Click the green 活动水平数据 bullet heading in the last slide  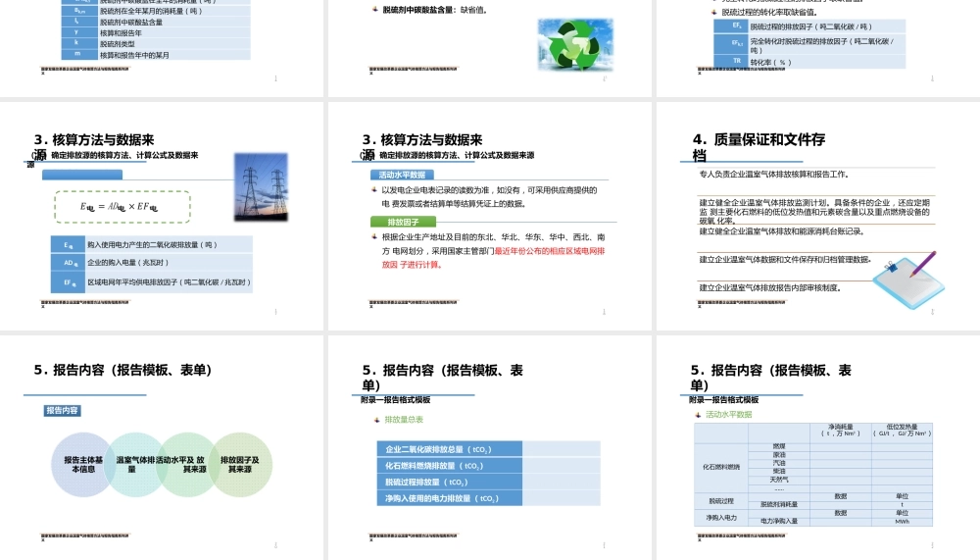click(729, 414)
